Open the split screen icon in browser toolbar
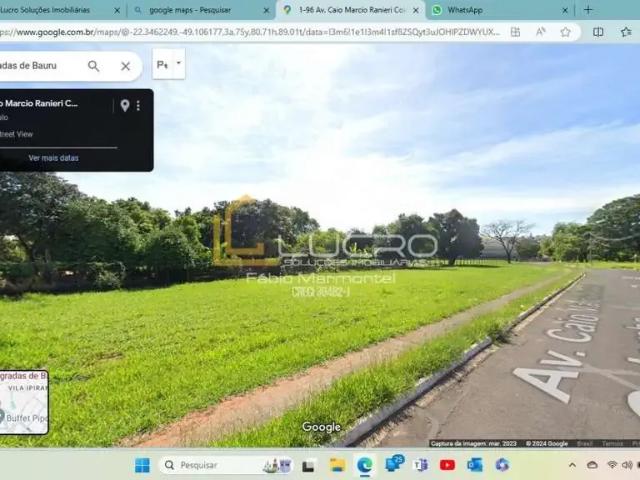This screenshot has width=640, height=480. click(598, 32)
